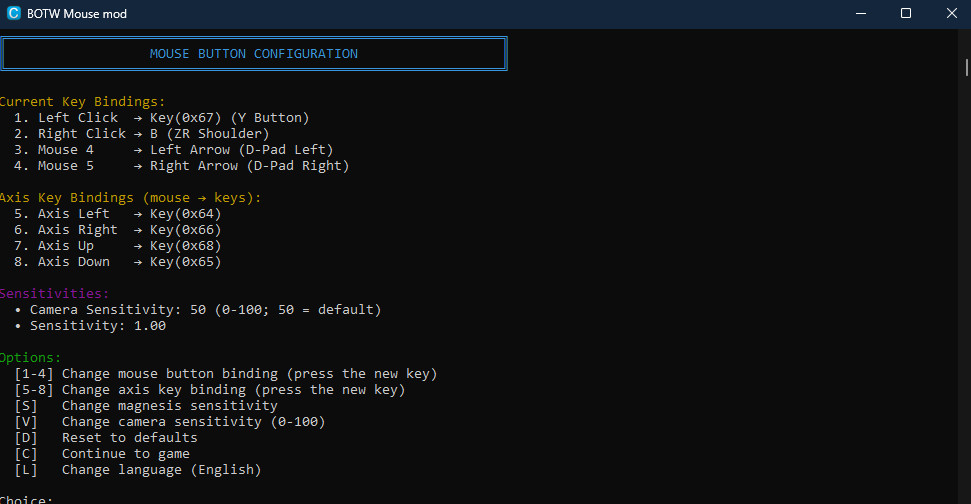Minimize the BOTW Mouse mod window
Viewport: 971px width, 504px height.
coord(861,13)
